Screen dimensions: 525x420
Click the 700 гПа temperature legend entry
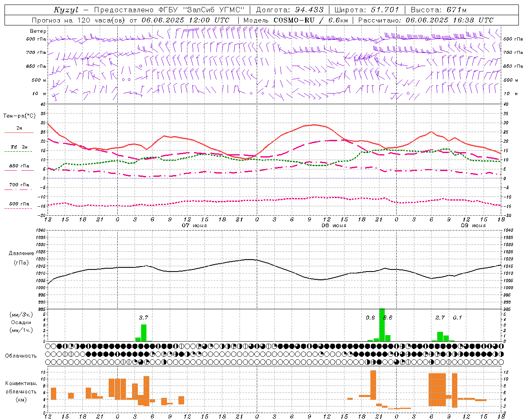click(19, 185)
